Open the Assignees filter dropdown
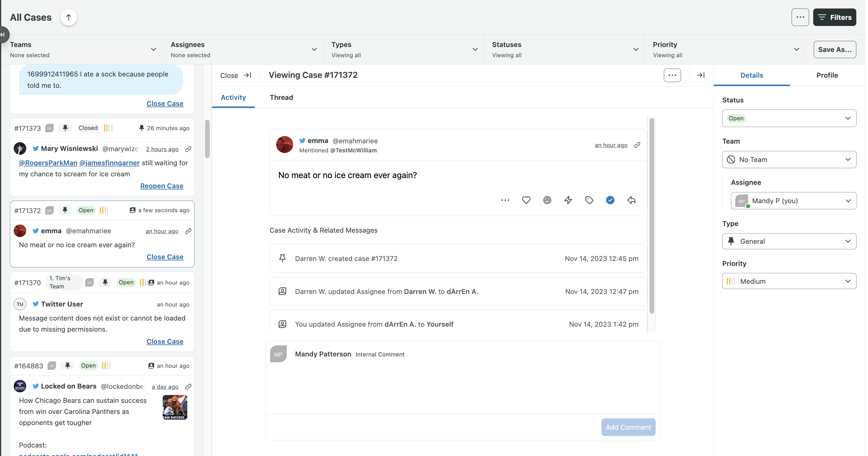 coord(242,50)
